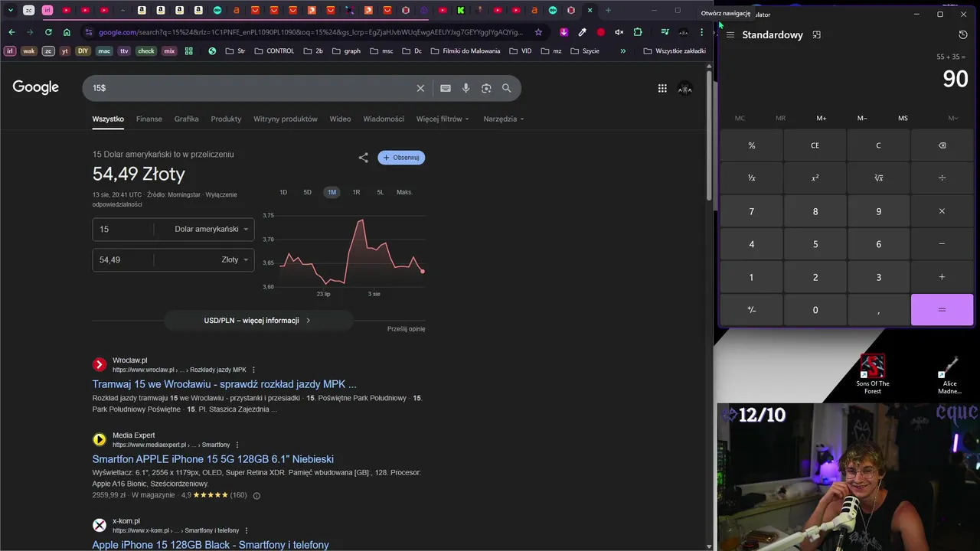Screen dimensions: 980x551
Task: Open the Chrome extensions puzzle icon
Action: pyautogui.click(x=638, y=32)
